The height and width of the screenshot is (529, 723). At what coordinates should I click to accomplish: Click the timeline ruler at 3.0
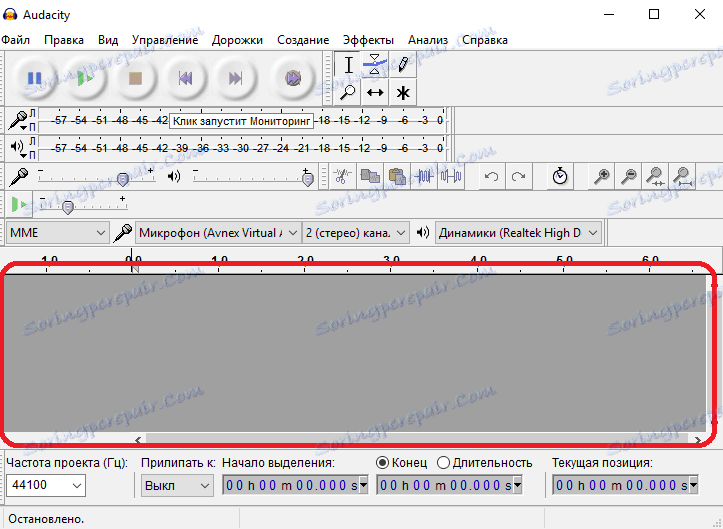(x=391, y=262)
